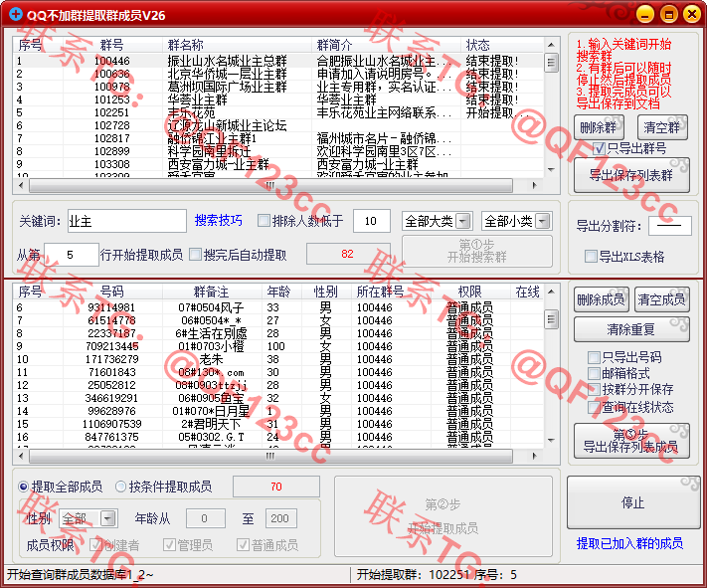The height and width of the screenshot is (588, 707).
Task: Click the start row number field
Action: click(72, 255)
